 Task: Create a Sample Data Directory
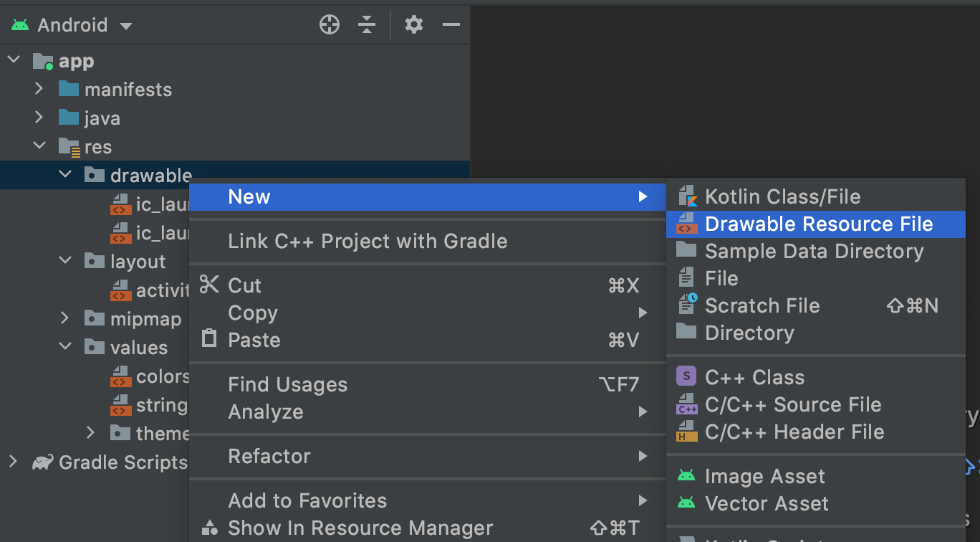coord(816,251)
